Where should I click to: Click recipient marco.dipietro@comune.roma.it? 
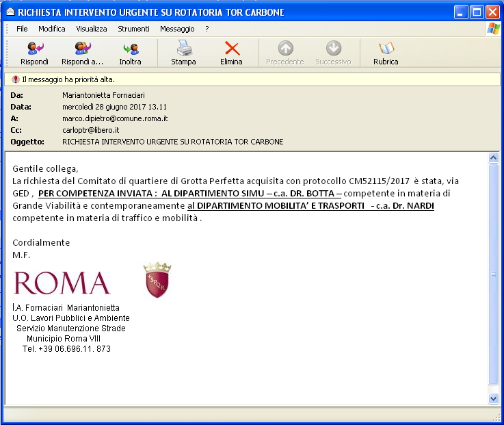pos(115,118)
